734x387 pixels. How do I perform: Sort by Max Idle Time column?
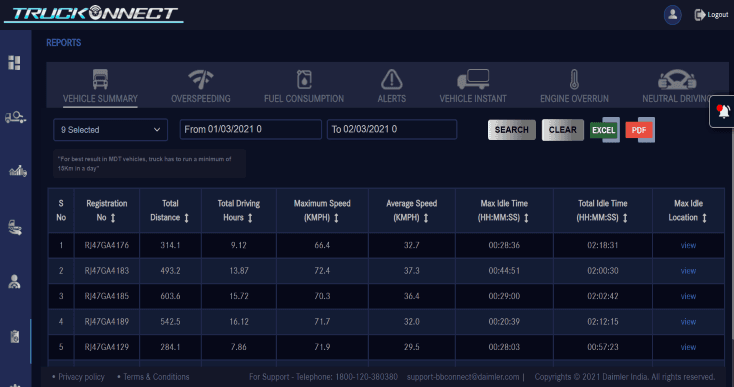(526, 218)
